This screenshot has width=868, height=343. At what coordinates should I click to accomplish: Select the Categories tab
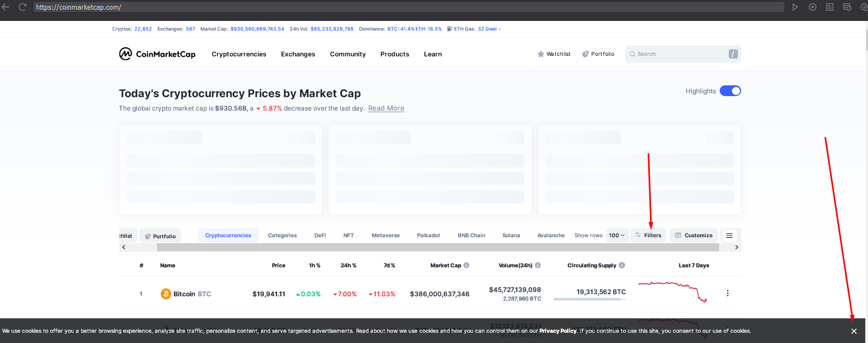coord(282,236)
